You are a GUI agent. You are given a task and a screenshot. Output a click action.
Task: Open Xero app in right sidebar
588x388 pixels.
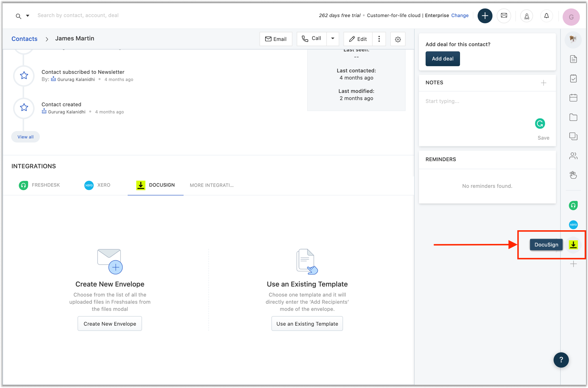pyautogui.click(x=573, y=225)
